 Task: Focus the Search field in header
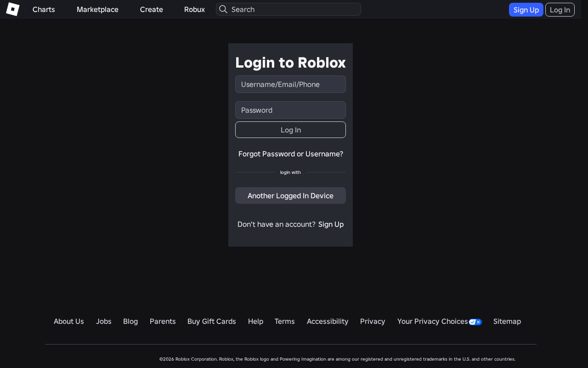point(288,9)
